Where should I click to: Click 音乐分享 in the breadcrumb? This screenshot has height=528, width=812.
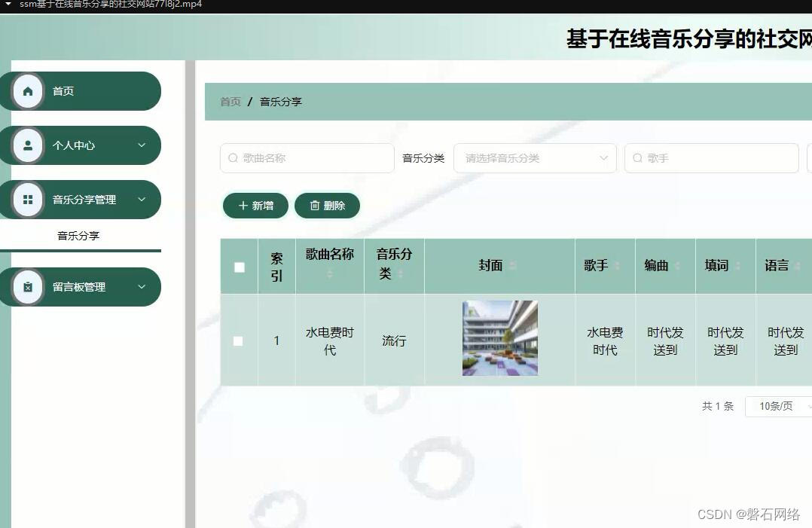[281, 102]
